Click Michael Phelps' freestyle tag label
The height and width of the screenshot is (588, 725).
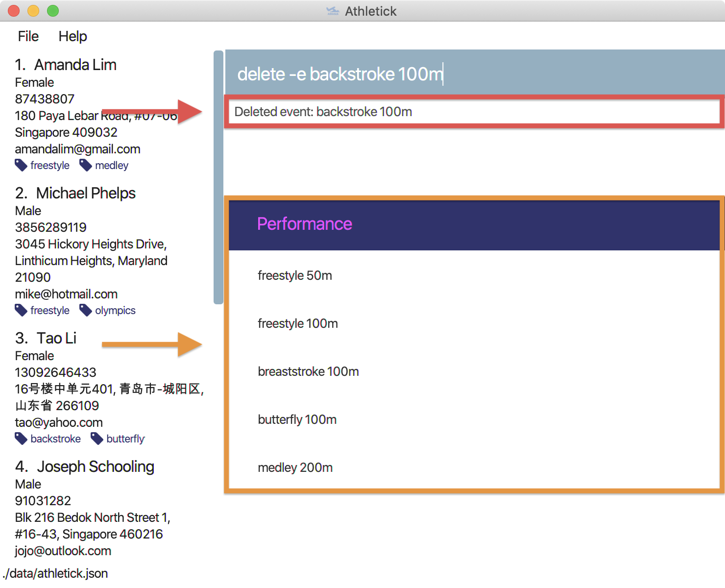50,311
